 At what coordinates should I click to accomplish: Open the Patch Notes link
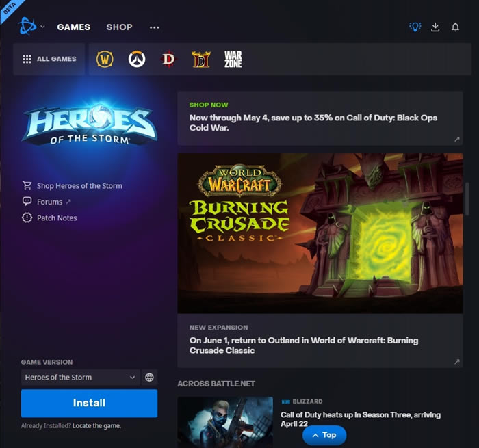pyautogui.click(x=57, y=218)
